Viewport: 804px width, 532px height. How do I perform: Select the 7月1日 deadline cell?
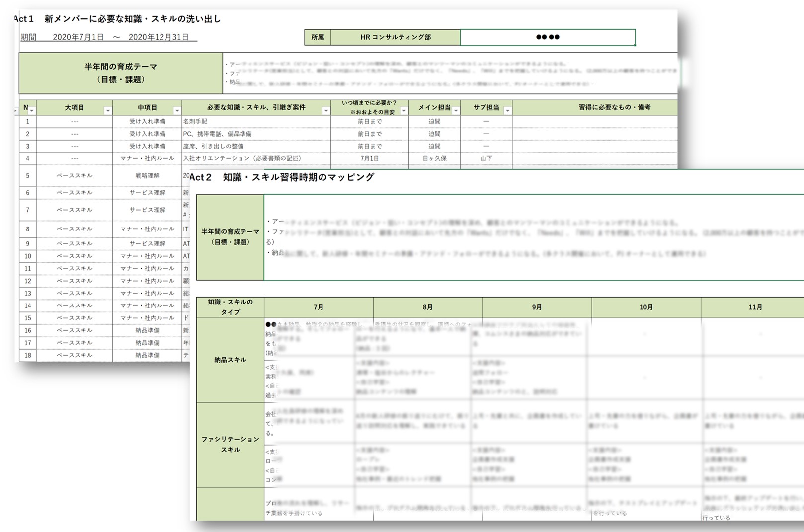pos(369,159)
